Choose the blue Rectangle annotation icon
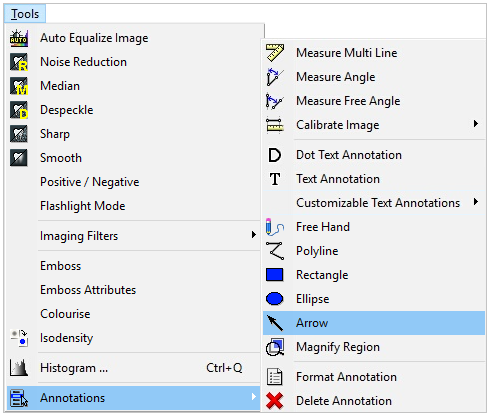The width and height of the screenshot is (491, 417). (275, 275)
